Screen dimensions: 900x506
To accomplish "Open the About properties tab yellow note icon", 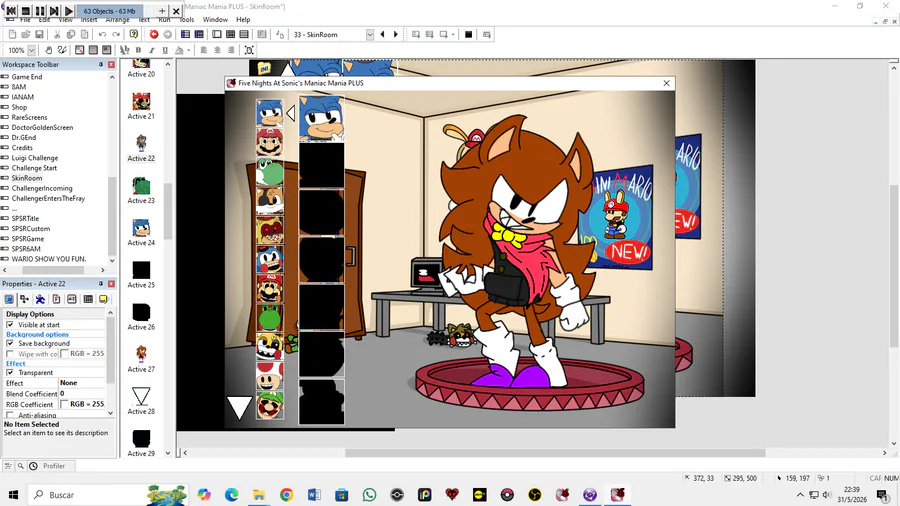I will (103, 299).
